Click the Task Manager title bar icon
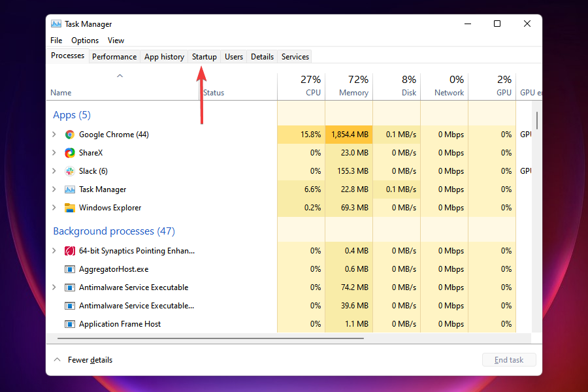The image size is (588, 392). [56, 24]
